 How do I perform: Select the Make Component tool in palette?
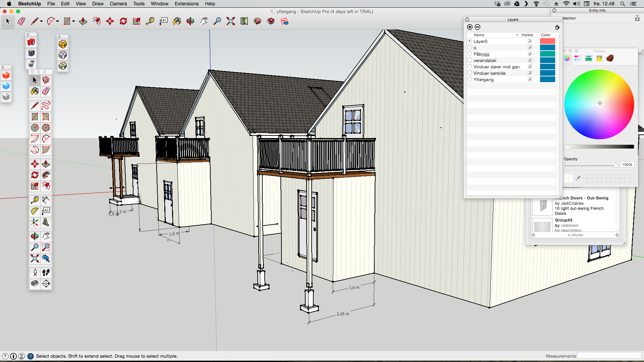(46, 80)
